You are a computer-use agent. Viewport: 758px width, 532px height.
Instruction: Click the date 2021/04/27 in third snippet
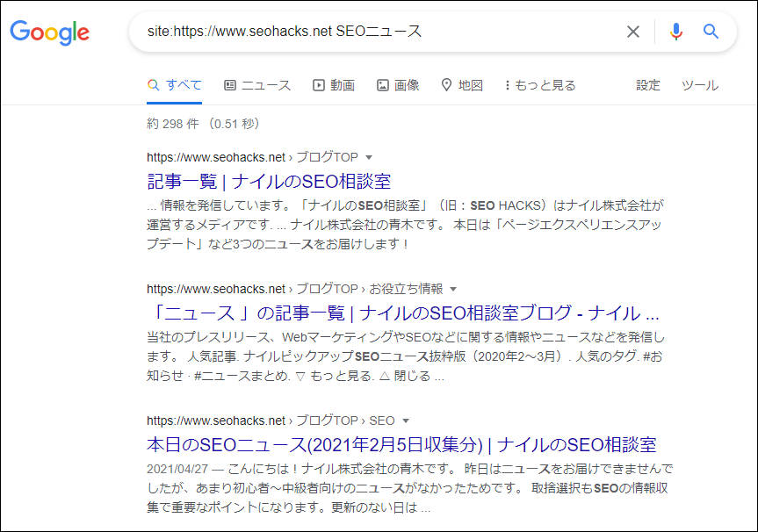click(177, 469)
